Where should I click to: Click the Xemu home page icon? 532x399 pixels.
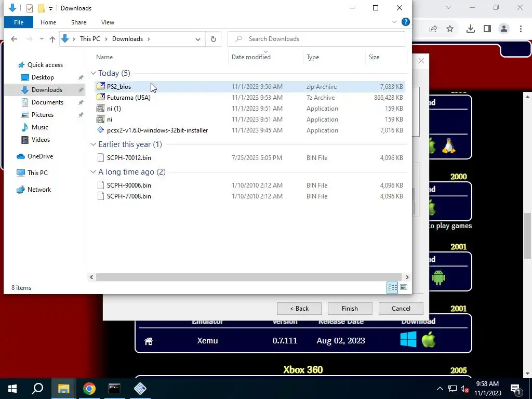tap(148, 341)
